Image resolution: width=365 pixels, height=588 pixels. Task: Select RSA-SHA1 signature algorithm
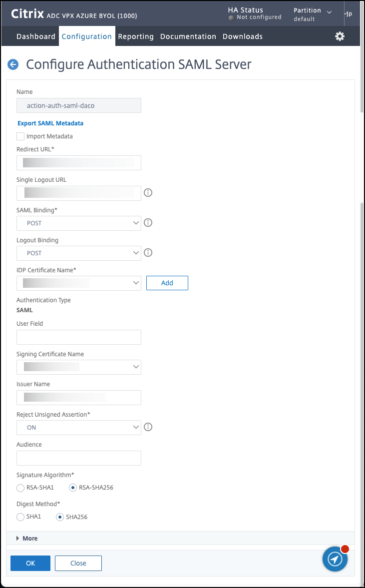click(20, 488)
